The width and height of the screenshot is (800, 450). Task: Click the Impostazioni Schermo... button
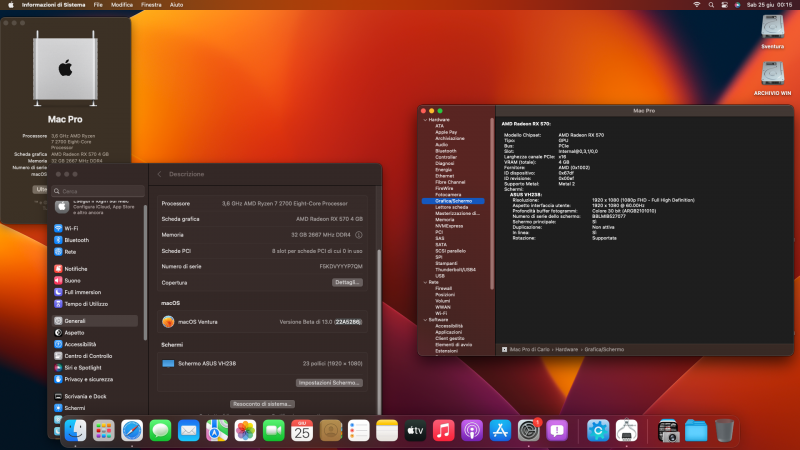tap(329, 383)
